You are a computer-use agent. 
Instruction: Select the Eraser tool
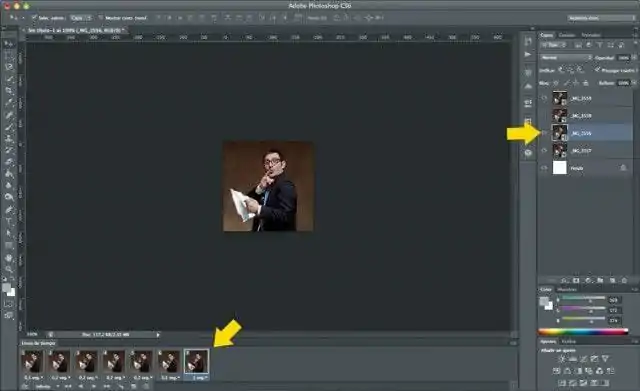click(9, 162)
